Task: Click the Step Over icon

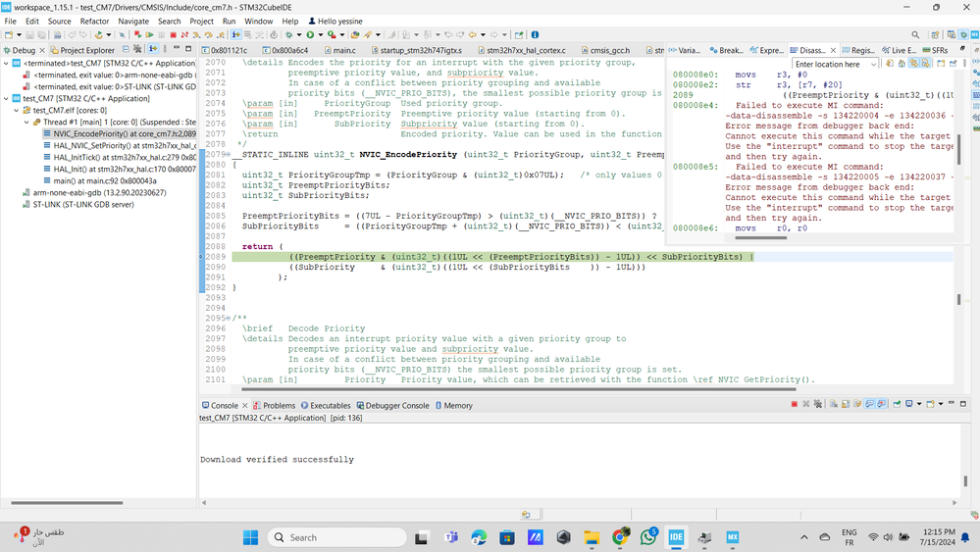Action: pos(209,35)
